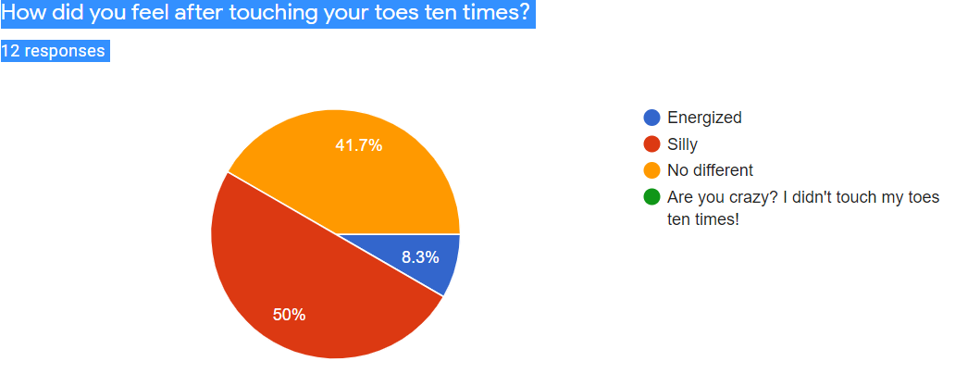The height and width of the screenshot is (374, 980).
Task: Click the highlighted question title
Action: pos(268,14)
